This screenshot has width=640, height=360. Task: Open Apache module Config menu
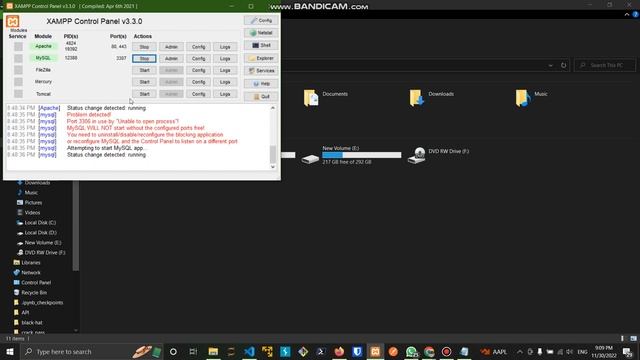(198, 47)
